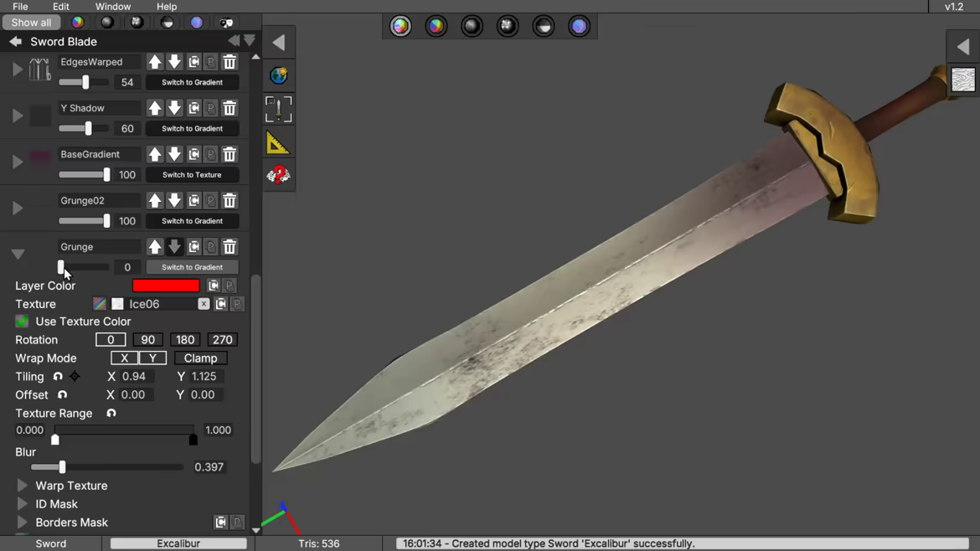Set Rotation to 270
This screenshot has height=551, width=980.
point(223,340)
